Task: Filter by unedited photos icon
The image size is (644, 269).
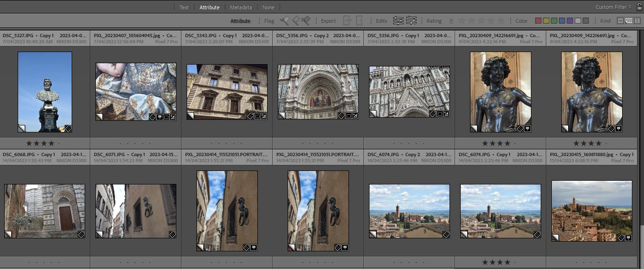Action: [x=411, y=20]
